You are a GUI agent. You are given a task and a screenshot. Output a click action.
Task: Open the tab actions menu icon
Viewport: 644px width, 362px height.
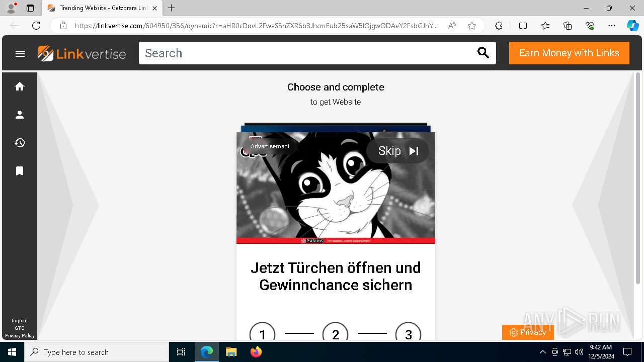click(x=30, y=8)
